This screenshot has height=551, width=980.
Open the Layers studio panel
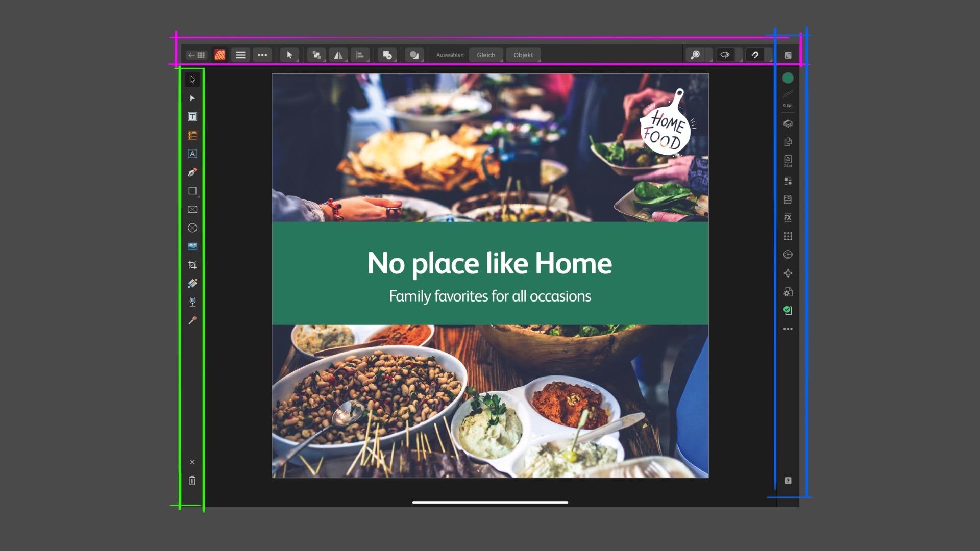788,123
